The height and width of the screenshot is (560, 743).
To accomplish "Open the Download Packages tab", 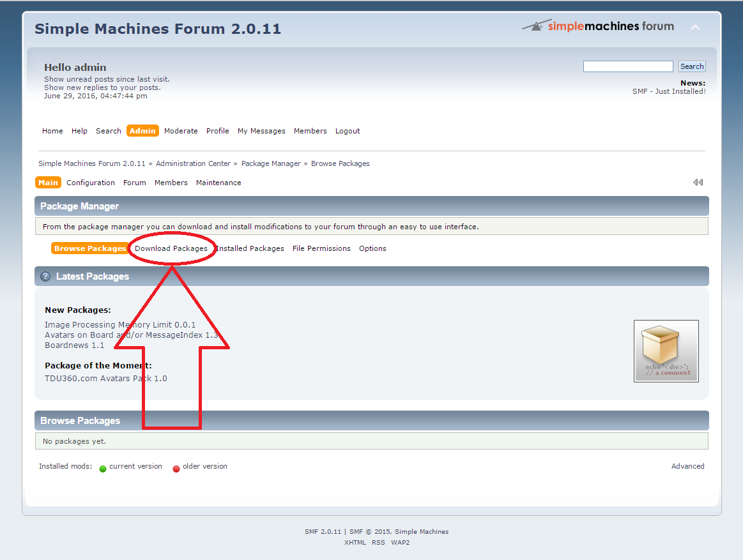I will pos(171,248).
